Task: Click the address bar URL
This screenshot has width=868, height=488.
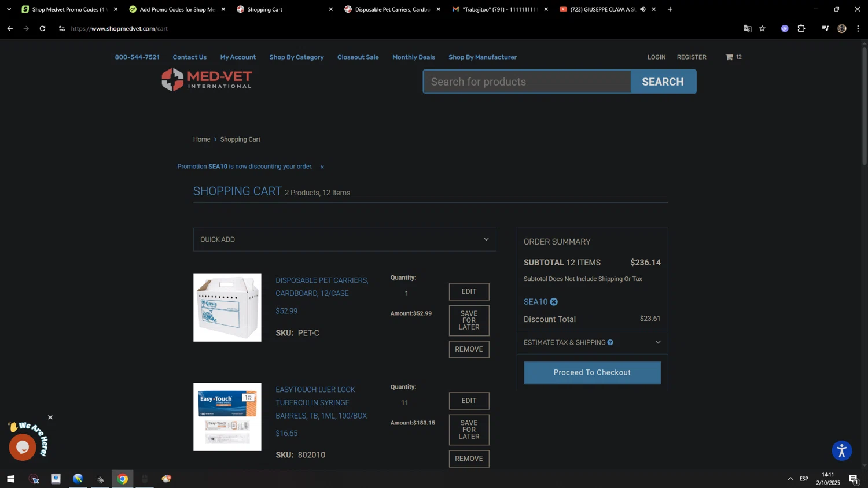Action: tap(119, 28)
